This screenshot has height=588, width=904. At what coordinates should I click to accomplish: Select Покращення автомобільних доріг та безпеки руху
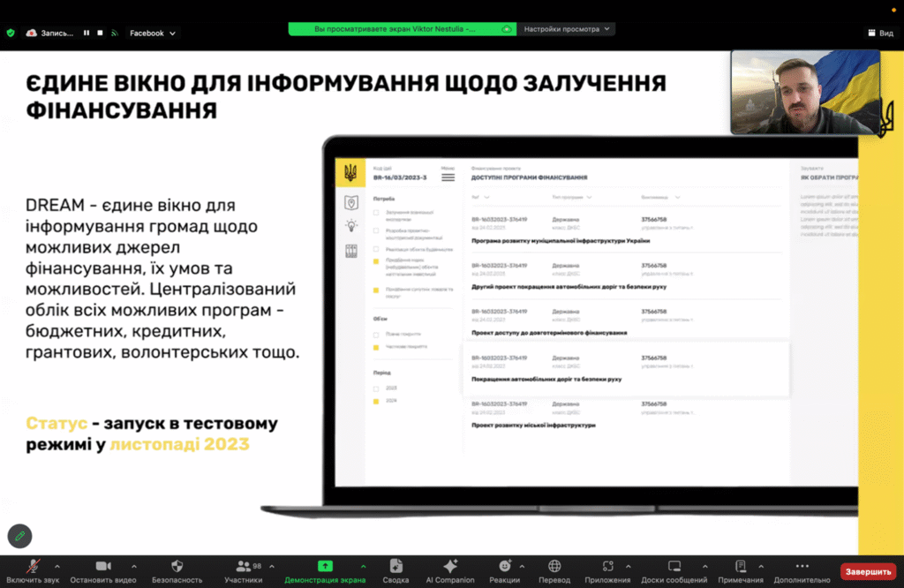(546, 380)
